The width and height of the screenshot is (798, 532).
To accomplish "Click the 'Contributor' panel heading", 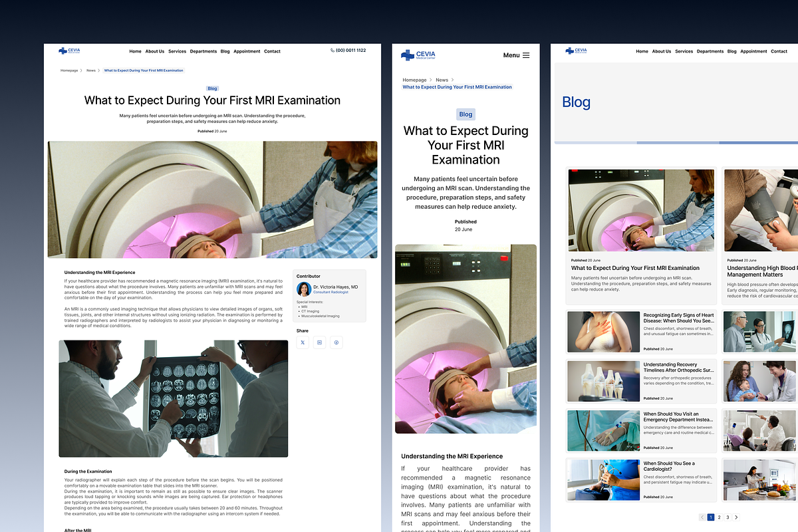I will click(309, 276).
